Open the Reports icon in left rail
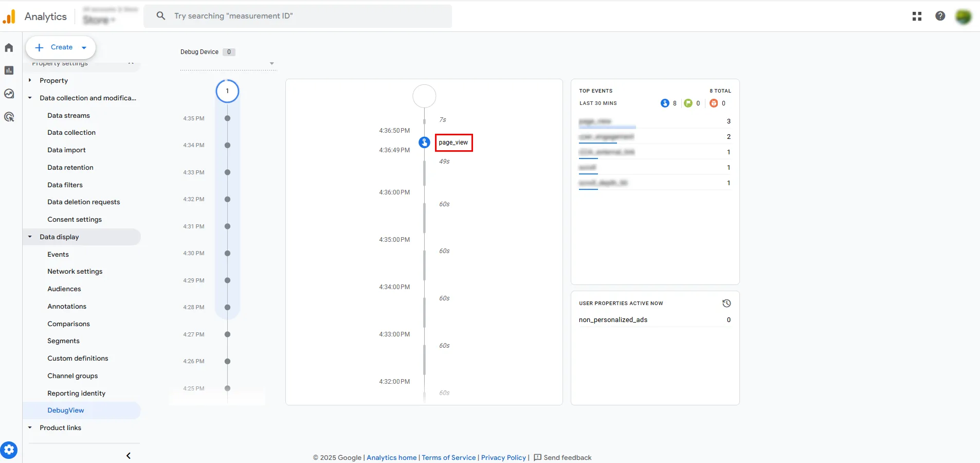The width and height of the screenshot is (980, 463). 9,70
